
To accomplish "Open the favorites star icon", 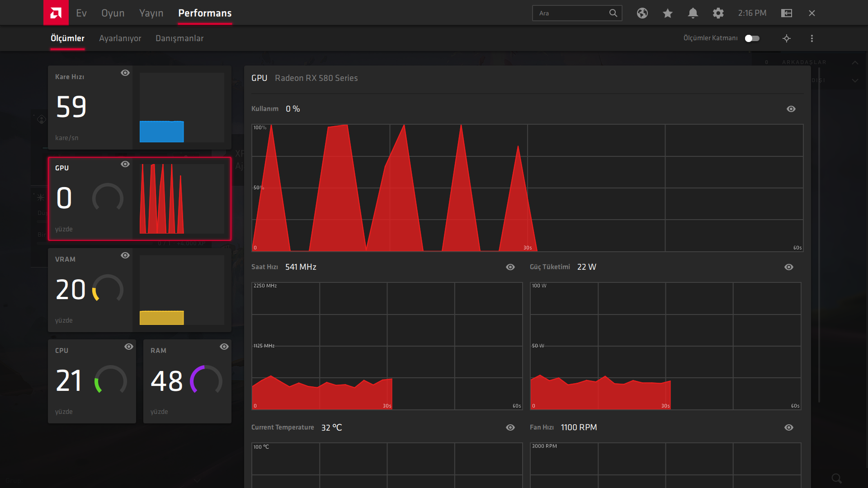I will pos(668,13).
